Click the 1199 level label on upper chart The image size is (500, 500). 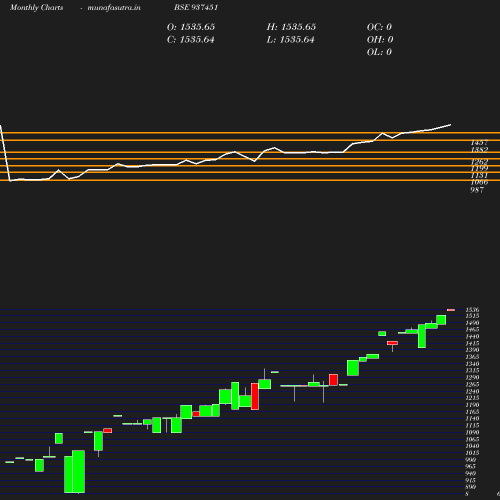pos(479,168)
